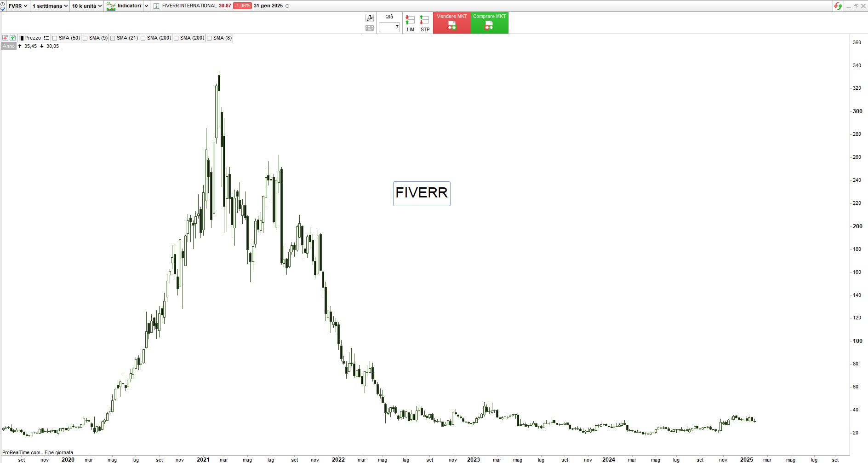Click the ProRealTime.com - Fine giornata text

[38, 453]
